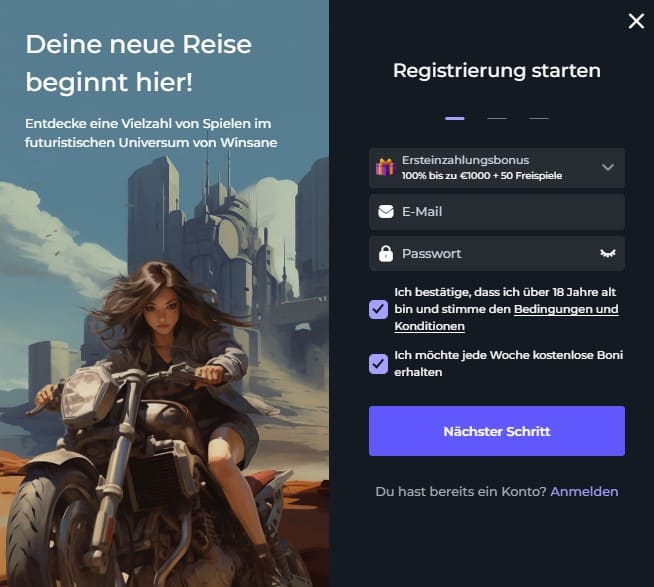The image size is (654, 587).
Task: Click the Registrierung starten heading
Action: click(497, 71)
